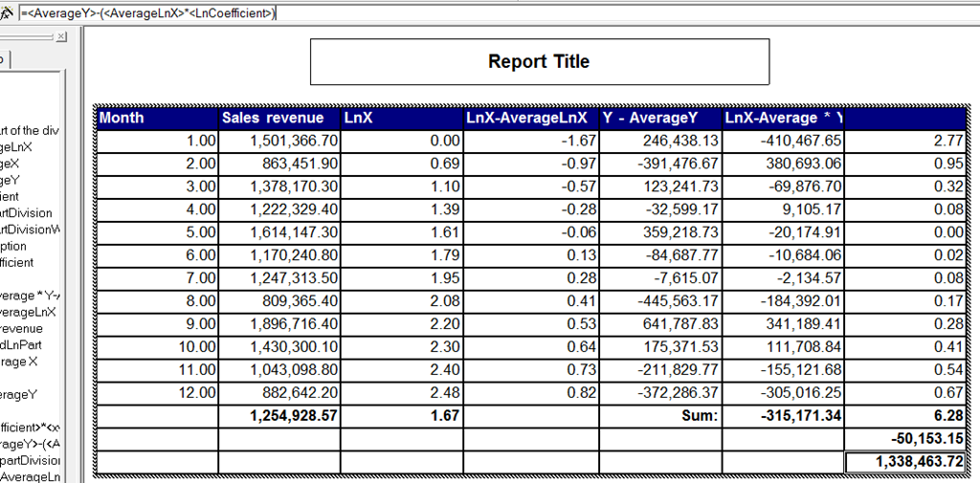Click product value 341,189.41
The height and width of the screenshot is (483, 980).
[783, 323]
